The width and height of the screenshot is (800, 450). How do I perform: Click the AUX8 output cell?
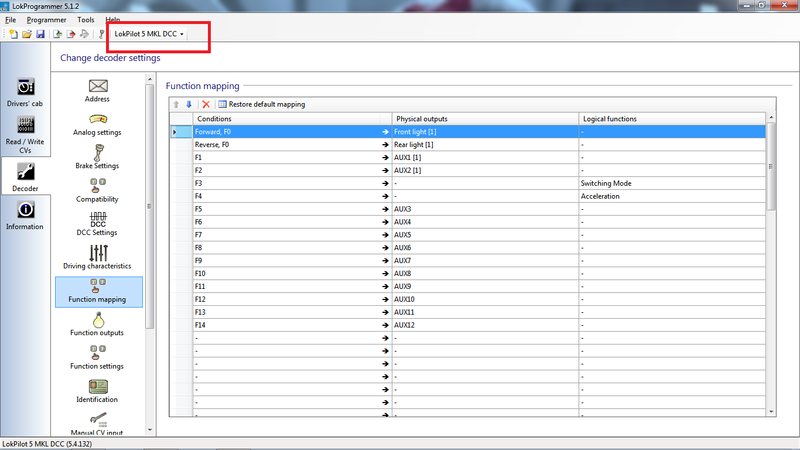(485, 273)
